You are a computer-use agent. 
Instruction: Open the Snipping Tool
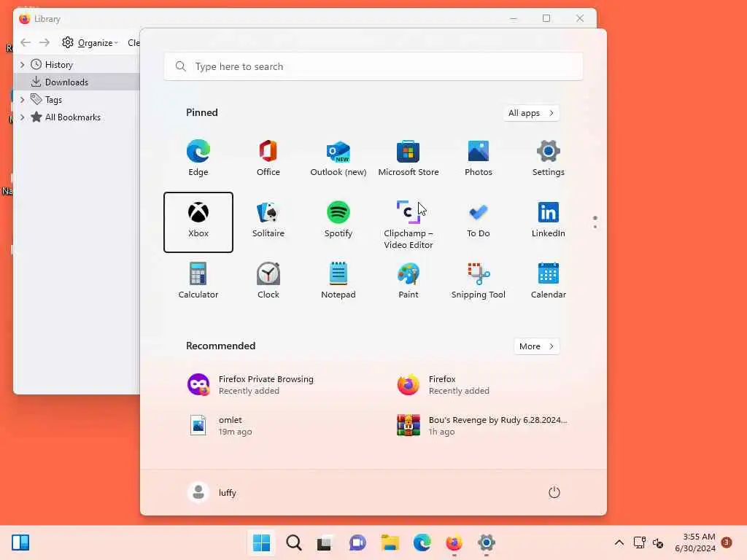coord(479,281)
